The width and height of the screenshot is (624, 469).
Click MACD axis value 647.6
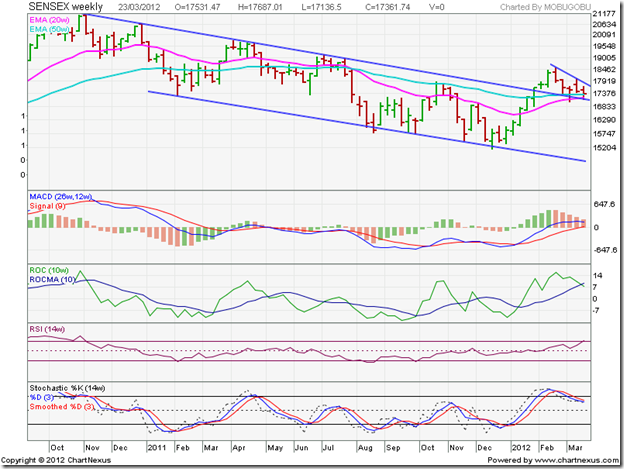604,204
